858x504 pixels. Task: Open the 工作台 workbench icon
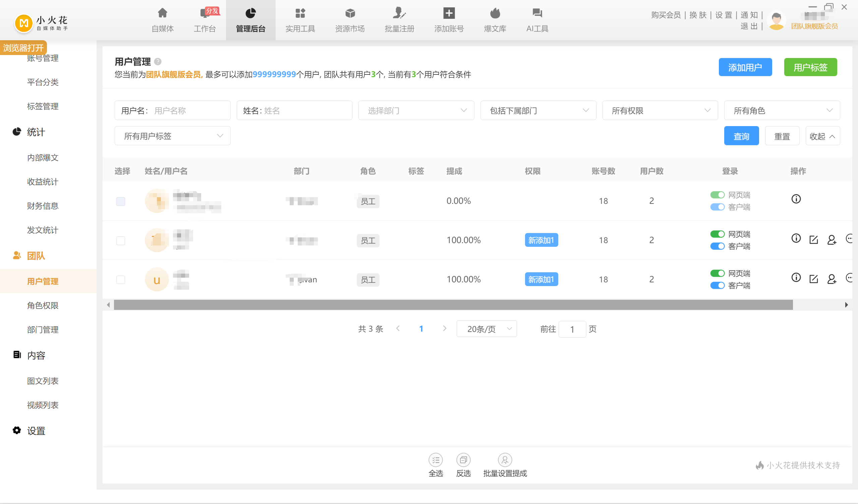(x=205, y=13)
